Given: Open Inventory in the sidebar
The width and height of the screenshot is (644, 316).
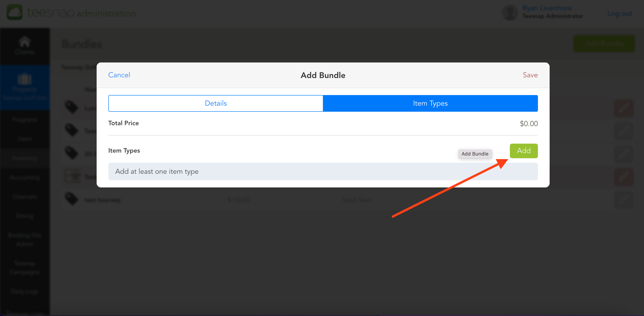Looking at the screenshot, I should coord(25,158).
